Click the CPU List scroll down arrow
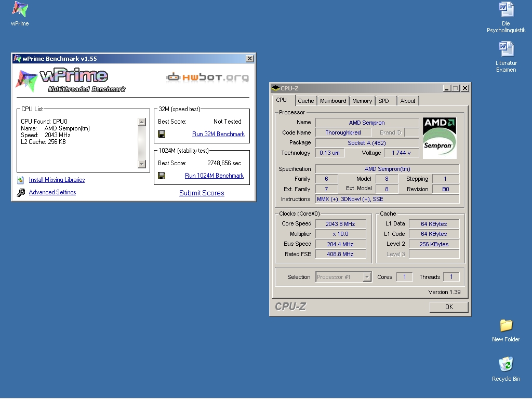 [142, 164]
